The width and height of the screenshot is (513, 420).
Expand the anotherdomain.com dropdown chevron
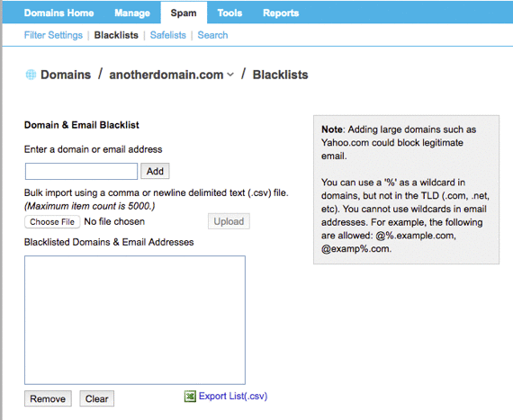point(230,75)
